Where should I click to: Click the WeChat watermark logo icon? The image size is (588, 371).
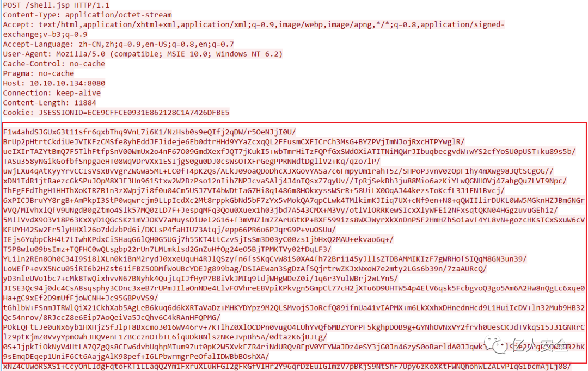click(x=495, y=344)
